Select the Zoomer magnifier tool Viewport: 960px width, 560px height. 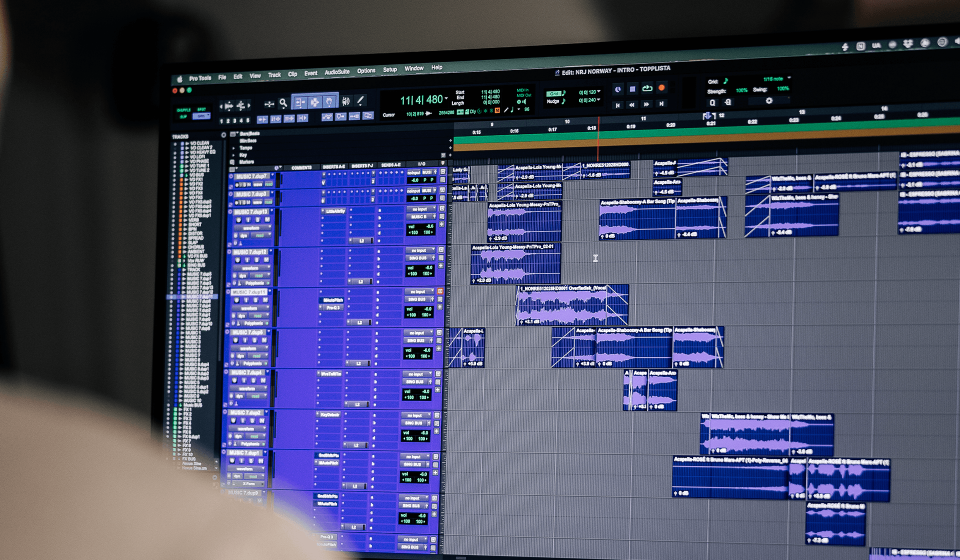283,103
